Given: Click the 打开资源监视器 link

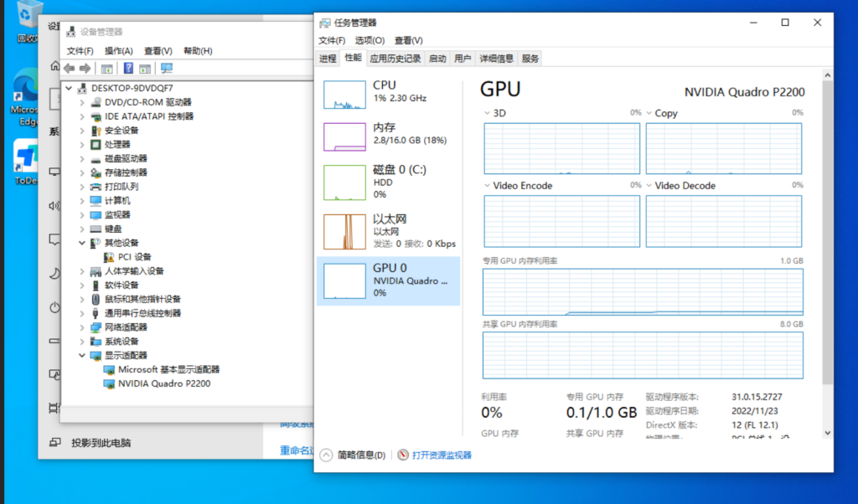Looking at the screenshot, I should click(441, 455).
